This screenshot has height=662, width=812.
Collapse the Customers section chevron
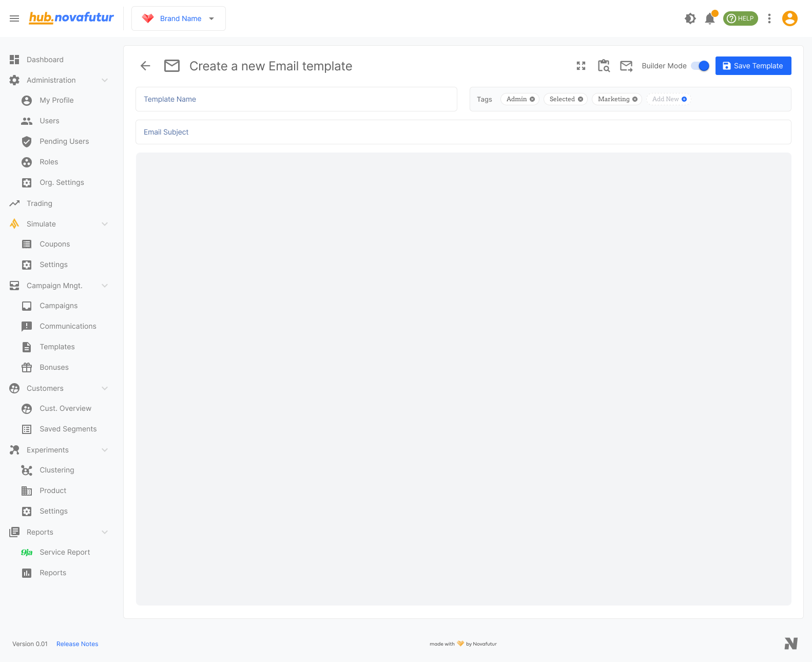point(105,388)
